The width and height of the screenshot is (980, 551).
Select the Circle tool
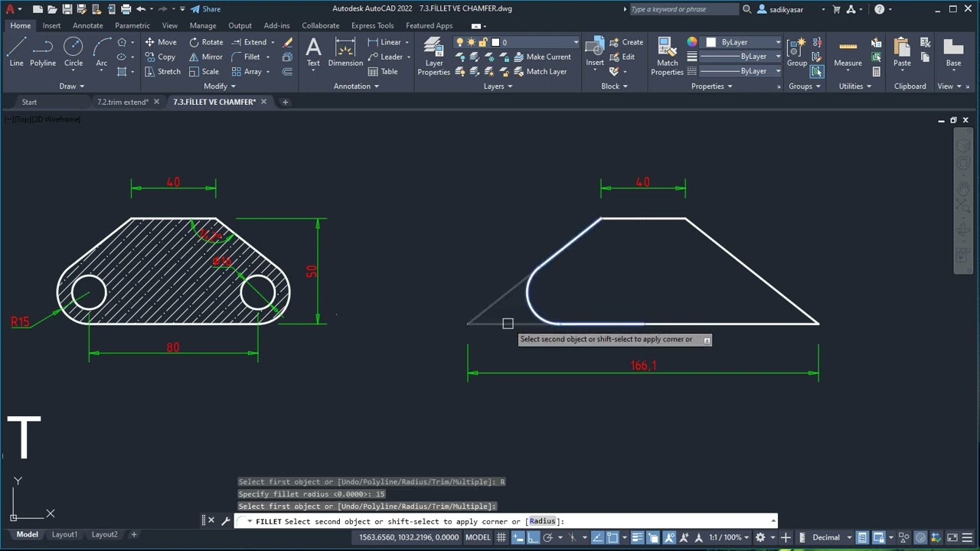tap(73, 52)
